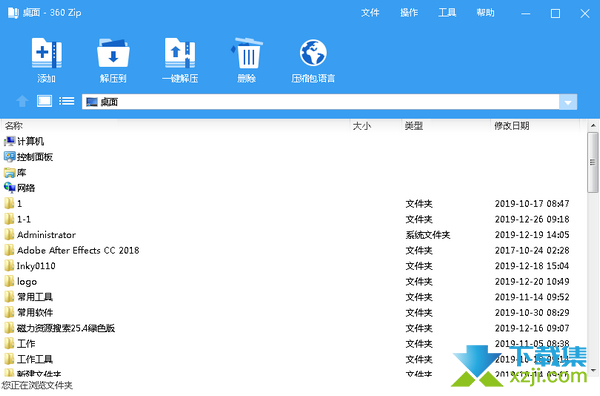The image size is (600, 396).
Task: Click folder icon of Administrator row
Action: pyautogui.click(x=9, y=235)
